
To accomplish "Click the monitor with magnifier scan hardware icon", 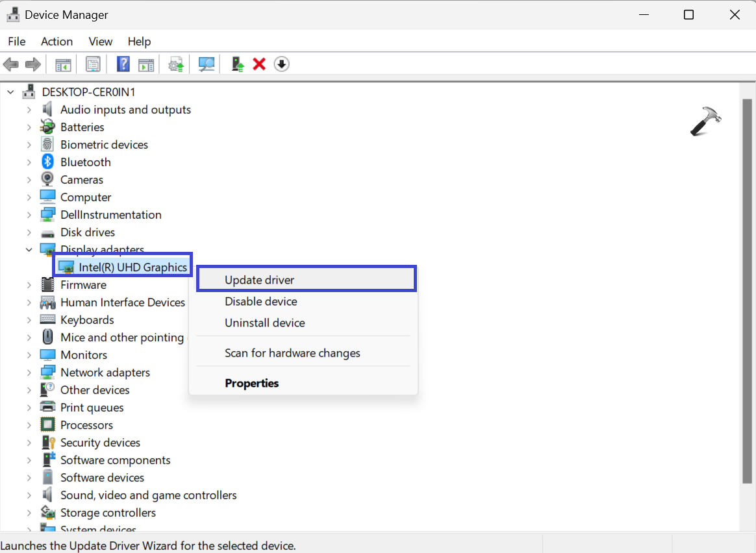I will (x=207, y=64).
